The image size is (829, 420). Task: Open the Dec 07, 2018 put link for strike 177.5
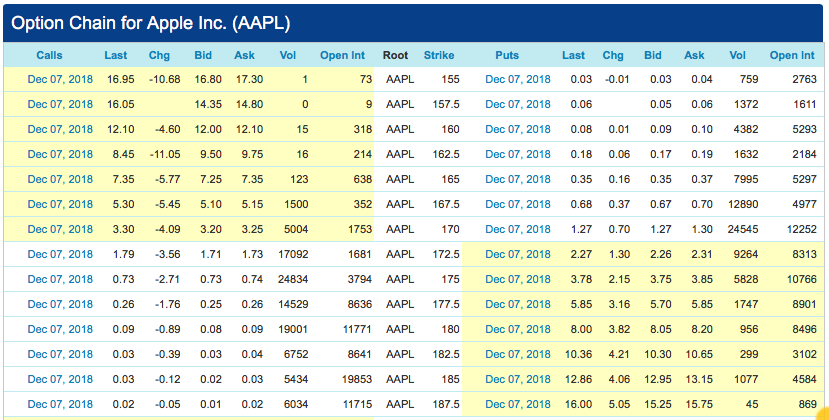[x=518, y=304]
